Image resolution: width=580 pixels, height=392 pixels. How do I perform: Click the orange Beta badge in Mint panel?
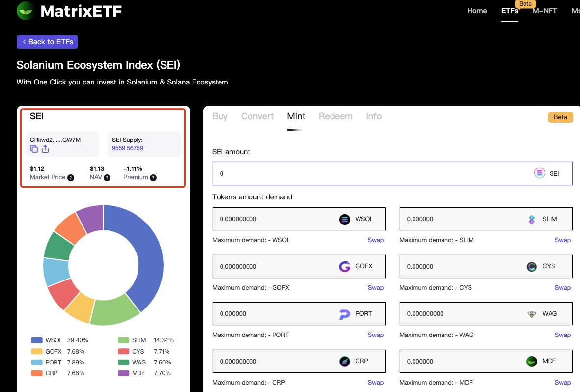560,117
